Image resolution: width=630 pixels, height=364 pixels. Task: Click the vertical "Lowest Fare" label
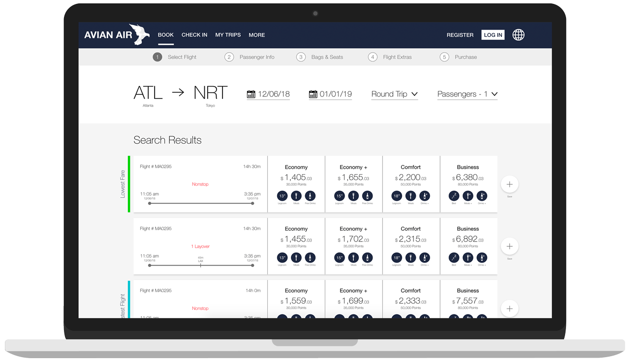tap(123, 184)
